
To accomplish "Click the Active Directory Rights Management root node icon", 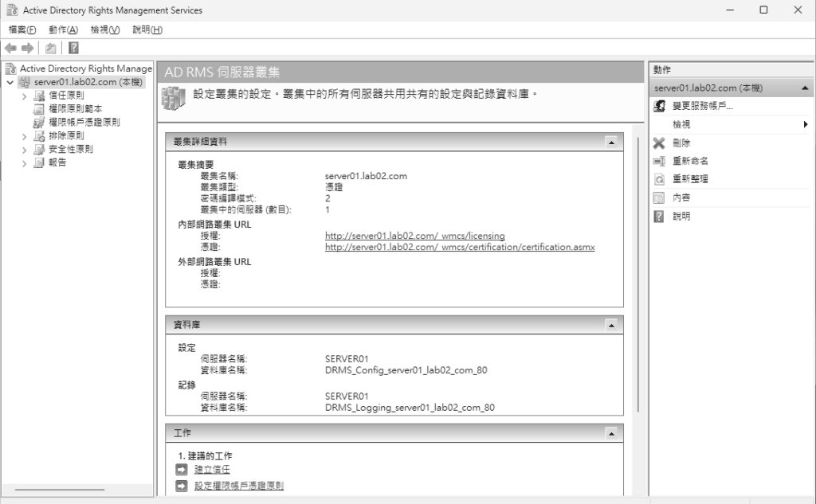I will pyautogui.click(x=11, y=68).
